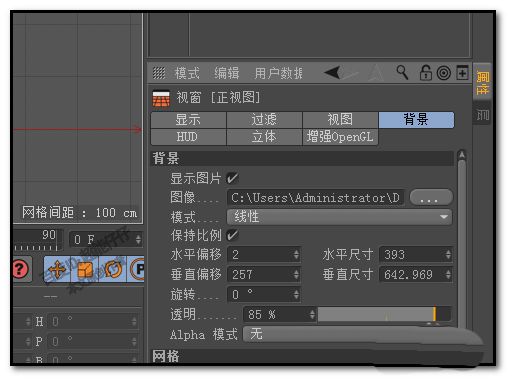Open the 模式 dropdown showing 线性
The height and width of the screenshot is (377, 507).
(339, 217)
